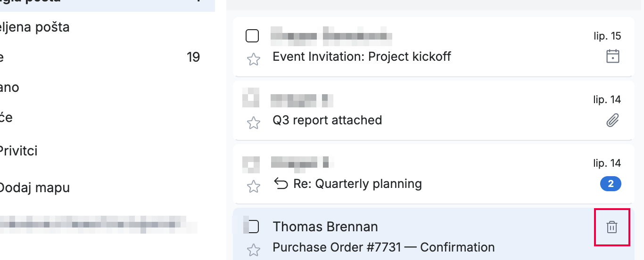Star the Q3 report attached email

click(254, 122)
